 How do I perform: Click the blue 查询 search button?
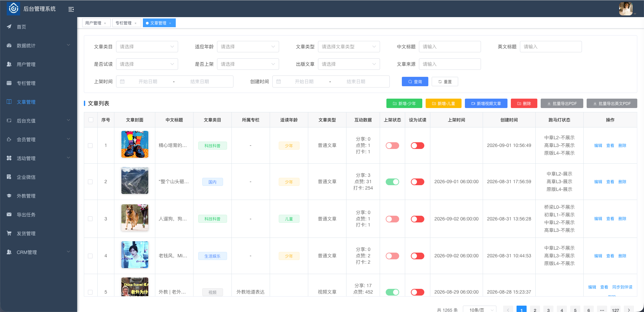point(415,82)
